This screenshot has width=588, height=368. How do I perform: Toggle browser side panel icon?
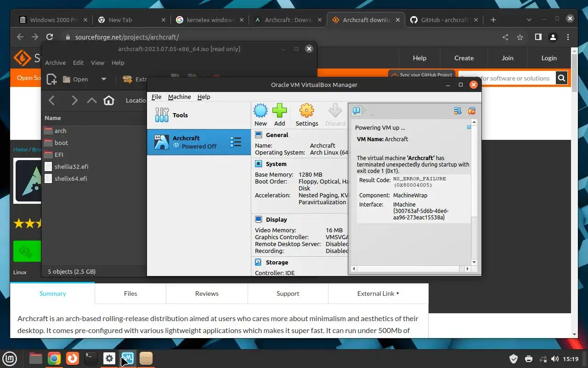538,37
